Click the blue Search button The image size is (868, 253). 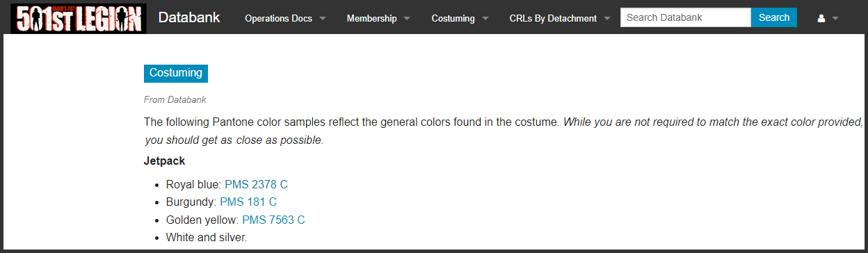[x=774, y=17]
